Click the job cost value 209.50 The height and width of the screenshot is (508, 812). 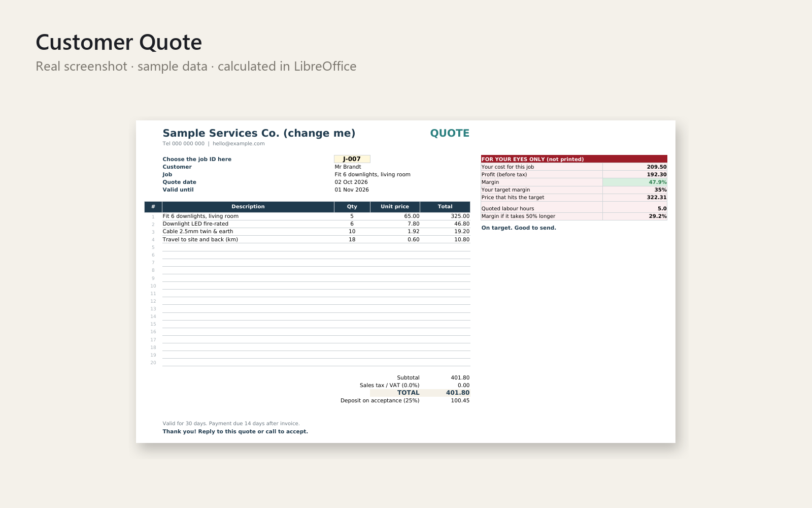[x=657, y=167]
